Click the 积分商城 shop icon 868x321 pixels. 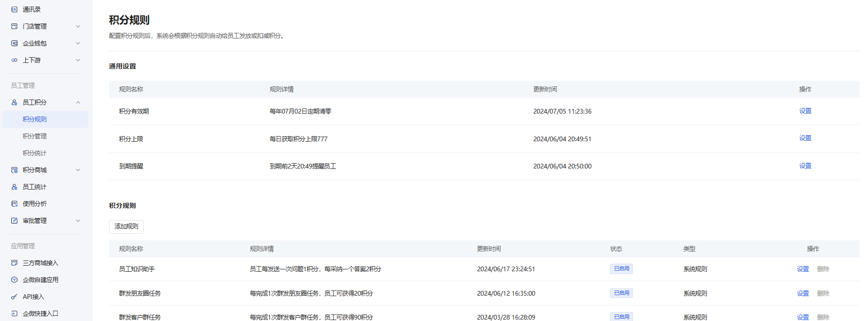(x=15, y=170)
